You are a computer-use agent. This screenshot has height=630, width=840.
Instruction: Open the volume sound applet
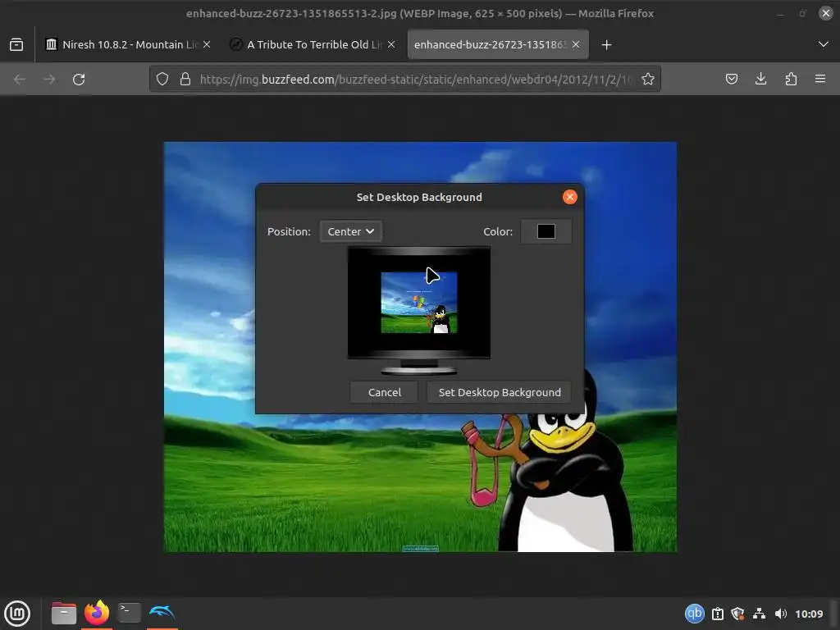(781, 614)
